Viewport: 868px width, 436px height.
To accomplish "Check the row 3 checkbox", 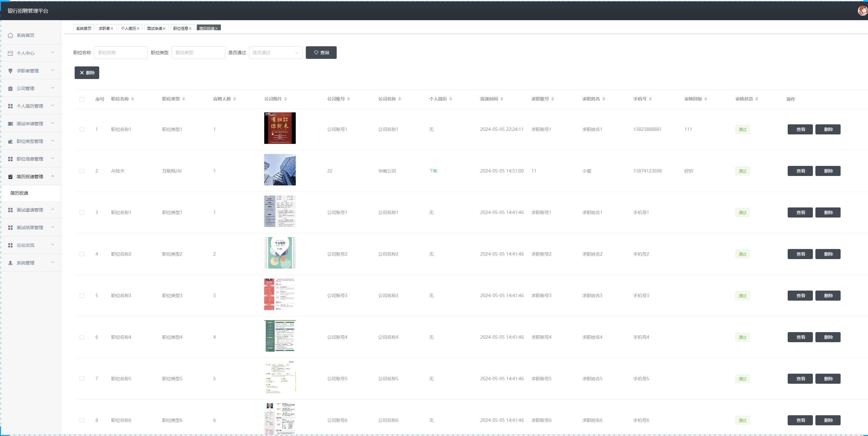I will click(82, 212).
